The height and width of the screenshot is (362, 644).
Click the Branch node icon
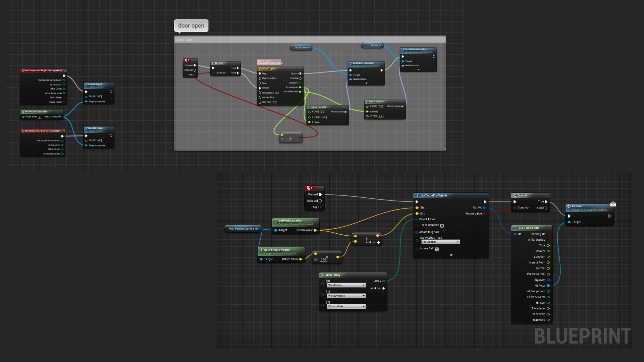click(515, 195)
